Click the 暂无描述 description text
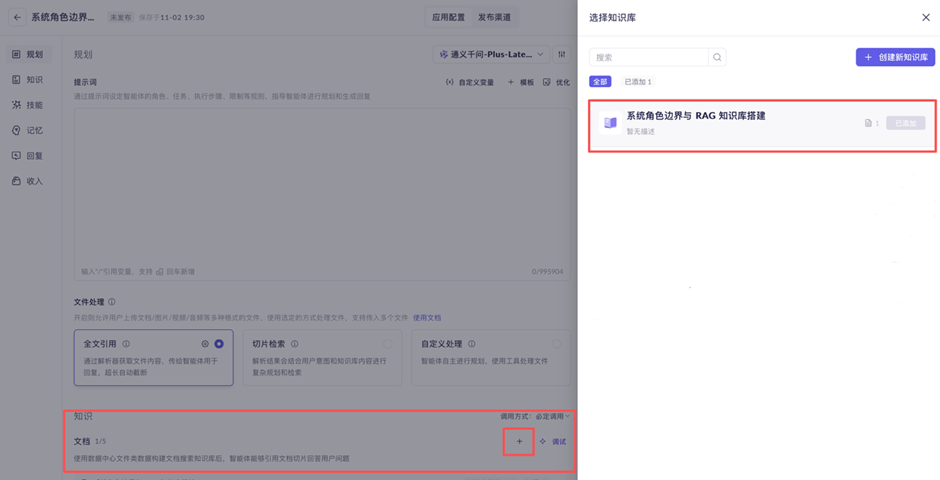Image resolution: width=940 pixels, height=480 pixels. point(641,132)
